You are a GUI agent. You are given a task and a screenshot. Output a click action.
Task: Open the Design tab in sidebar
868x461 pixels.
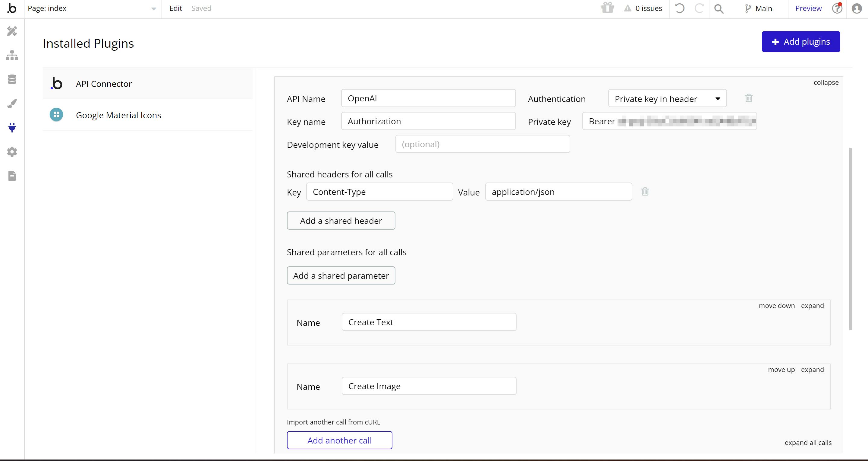(x=12, y=31)
